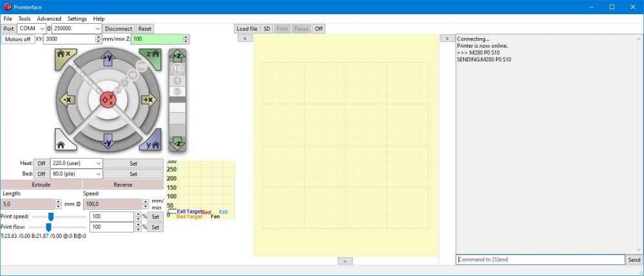Click the Reset button

coord(144,29)
